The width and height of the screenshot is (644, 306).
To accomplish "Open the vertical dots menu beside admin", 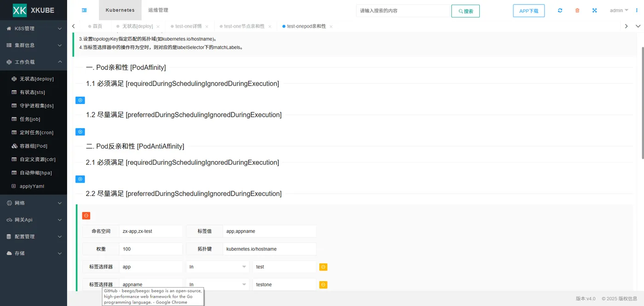I will (x=637, y=10).
